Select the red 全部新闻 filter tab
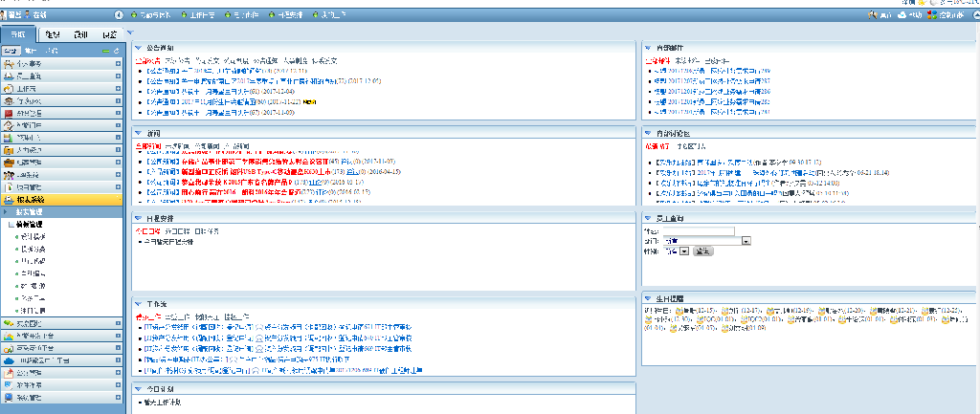 [x=147, y=146]
